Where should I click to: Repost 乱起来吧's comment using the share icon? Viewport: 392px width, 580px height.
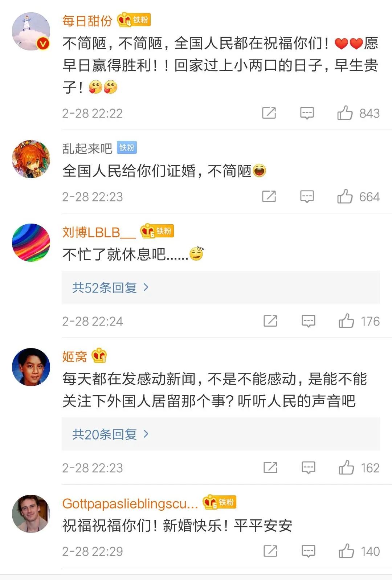[269, 196]
